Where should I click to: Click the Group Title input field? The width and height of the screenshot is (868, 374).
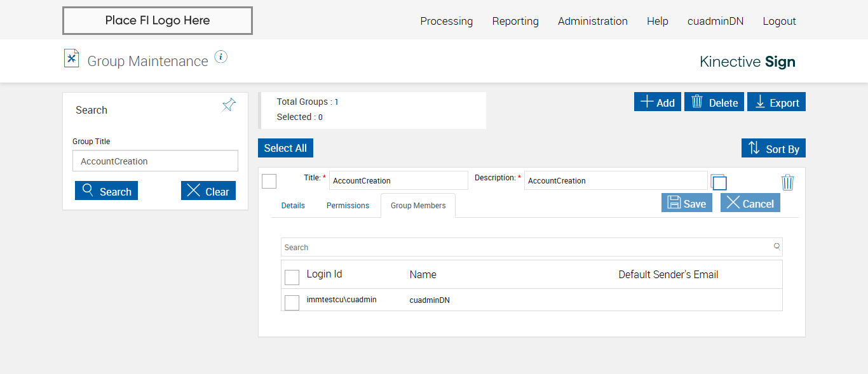tap(155, 161)
